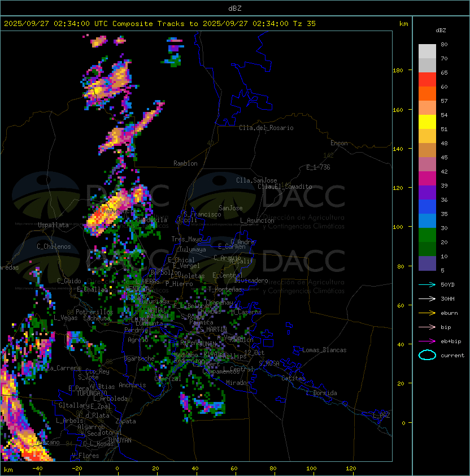
Task: Select the light gray swatch below 80
Action: click(427, 51)
